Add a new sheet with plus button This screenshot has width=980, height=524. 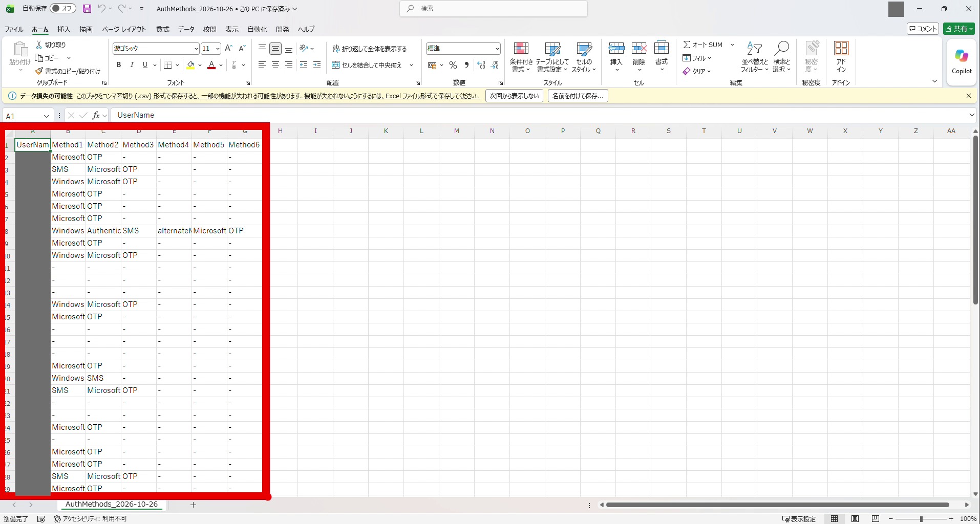193,505
